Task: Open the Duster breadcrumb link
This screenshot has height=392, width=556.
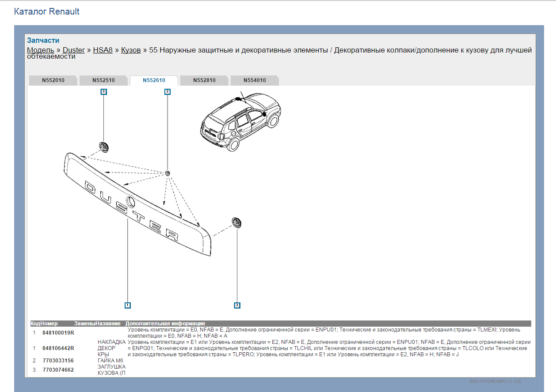Action: click(73, 50)
